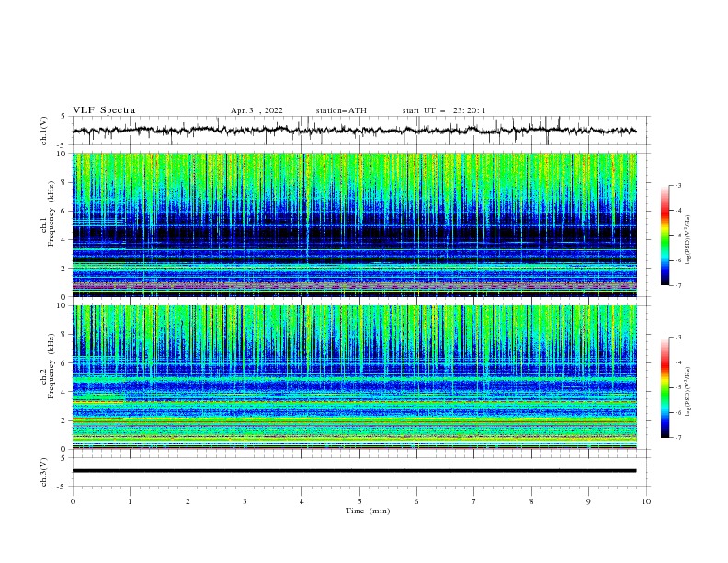The height and width of the screenshot is (563, 728).
Task: Click the 'VLF Spectra' title text
Action: (104, 110)
